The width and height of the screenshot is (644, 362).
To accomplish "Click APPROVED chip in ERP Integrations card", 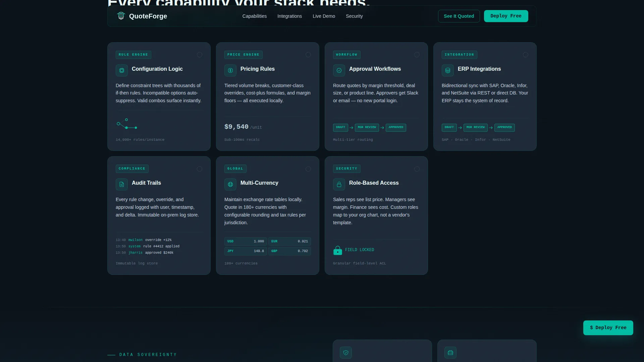I will pyautogui.click(x=504, y=127).
